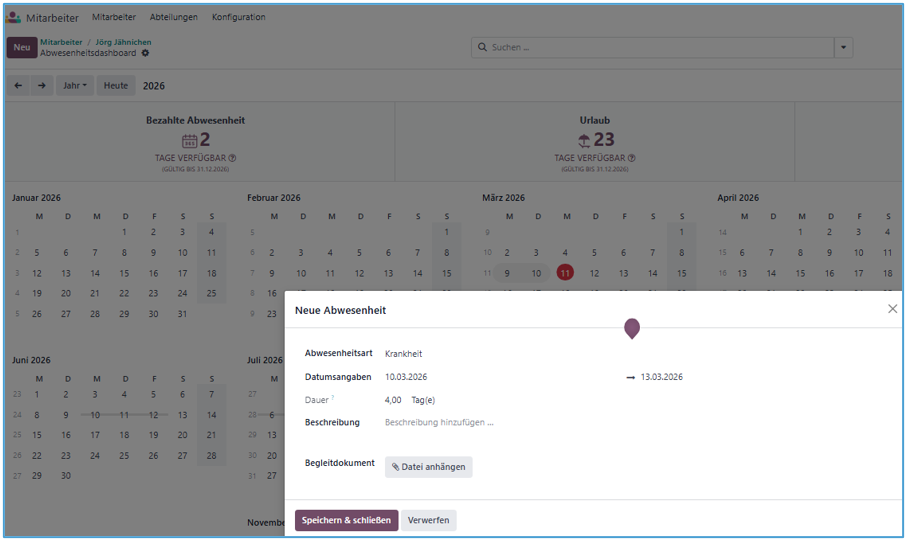
Task: Click the calendar icon under Bezahlte Abwesenheit
Action: (189, 141)
